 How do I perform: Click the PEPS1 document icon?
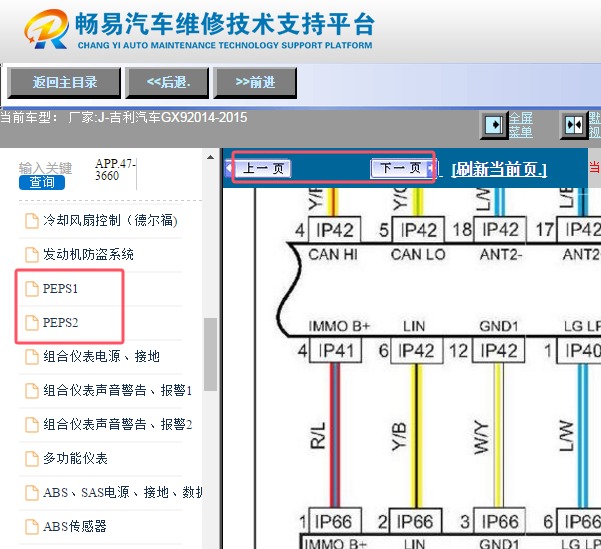pos(32,289)
